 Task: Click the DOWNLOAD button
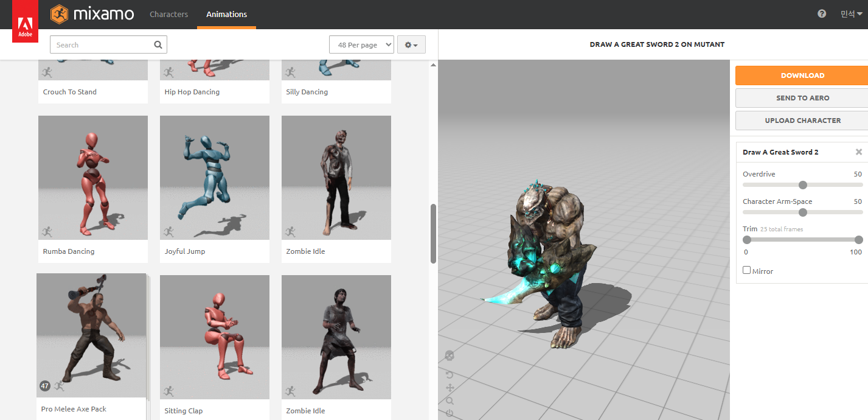click(802, 75)
